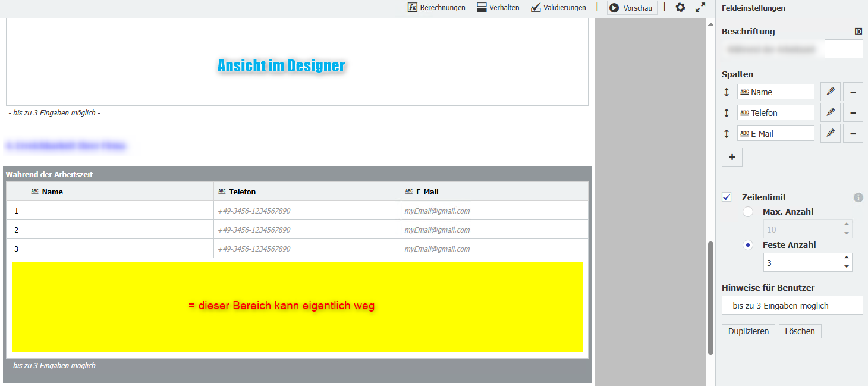
Task: Show Zeilenlimit info icon
Action: click(x=858, y=197)
